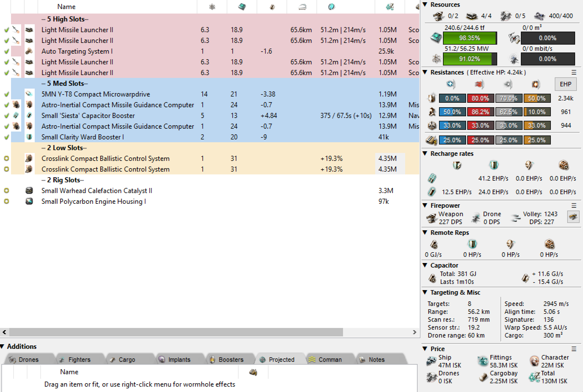Viewport: 583px width, 392px height.
Task: Collapse the Additions panel
Action: coord(2,346)
